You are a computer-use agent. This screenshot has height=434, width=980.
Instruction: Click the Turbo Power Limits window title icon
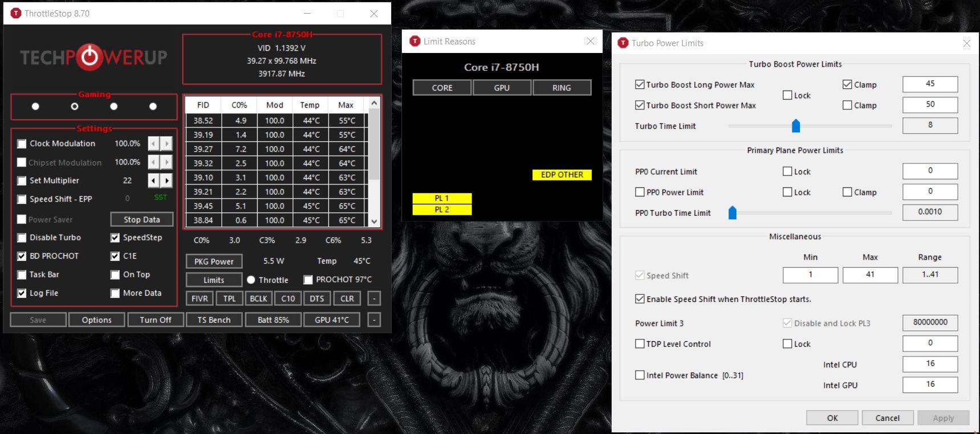[x=623, y=43]
